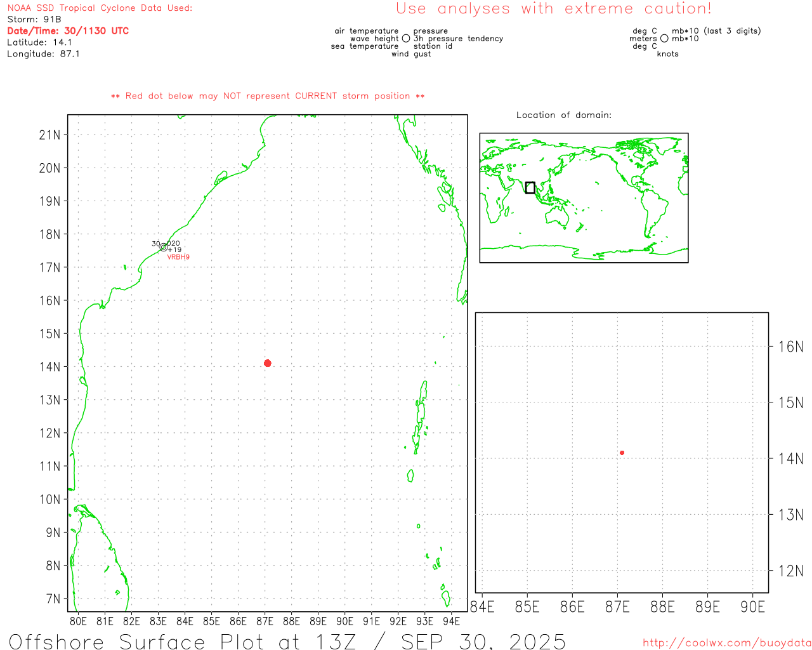Viewport: 812px width, 650px height.
Task: Click the red VRBH9 station ID label
Action: pyautogui.click(x=178, y=257)
